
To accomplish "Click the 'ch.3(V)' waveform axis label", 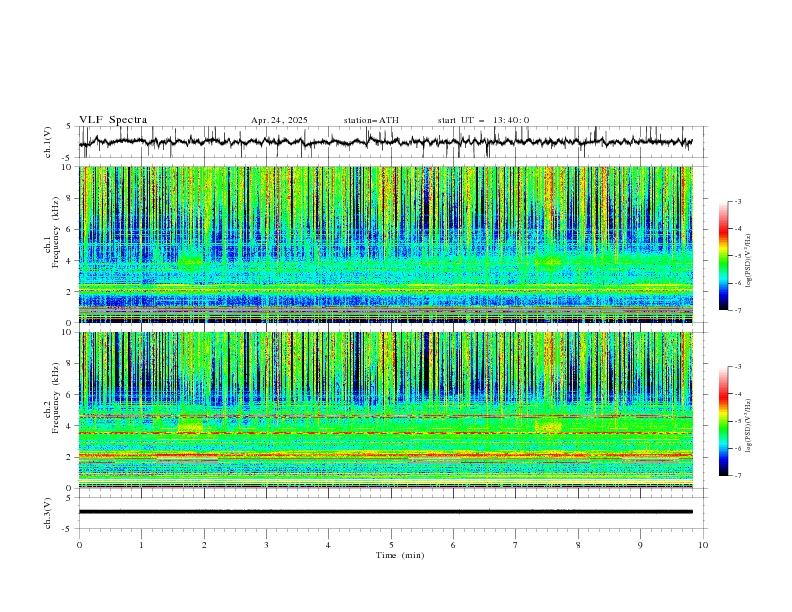I will (x=48, y=513).
